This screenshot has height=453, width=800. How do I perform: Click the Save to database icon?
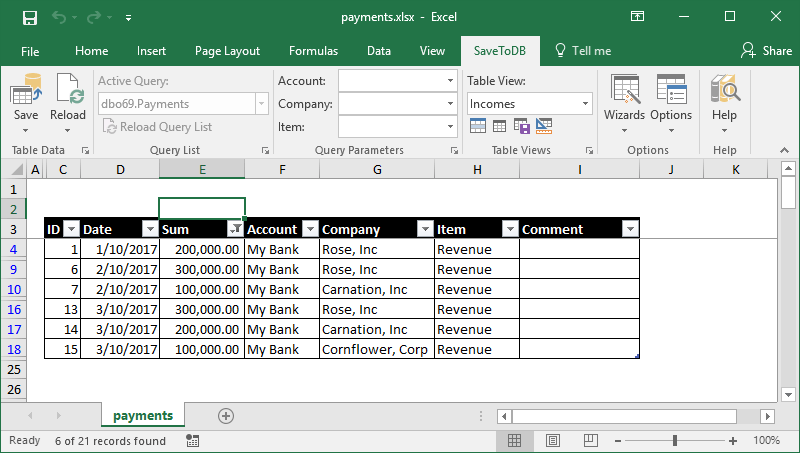click(x=26, y=89)
